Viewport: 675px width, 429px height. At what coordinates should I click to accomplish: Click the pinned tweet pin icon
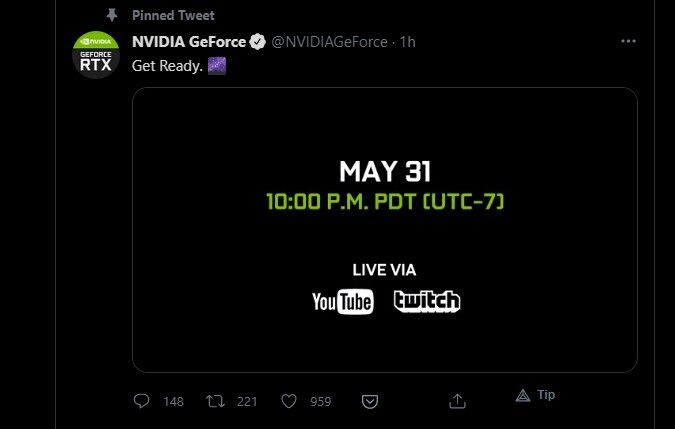coord(111,15)
